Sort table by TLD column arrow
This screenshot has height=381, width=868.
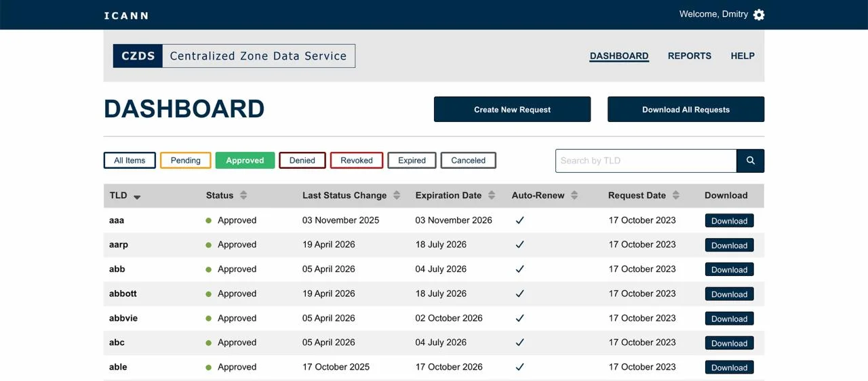click(137, 197)
